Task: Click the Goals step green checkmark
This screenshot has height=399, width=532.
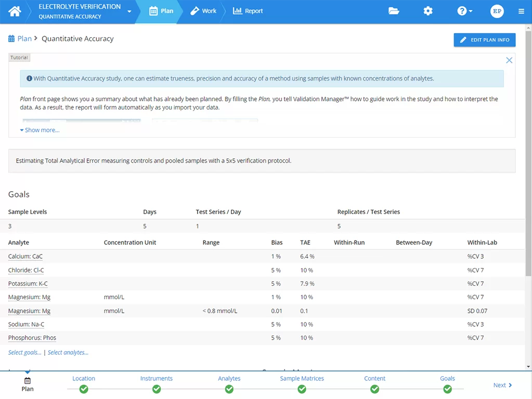Action: [x=447, y=389]
